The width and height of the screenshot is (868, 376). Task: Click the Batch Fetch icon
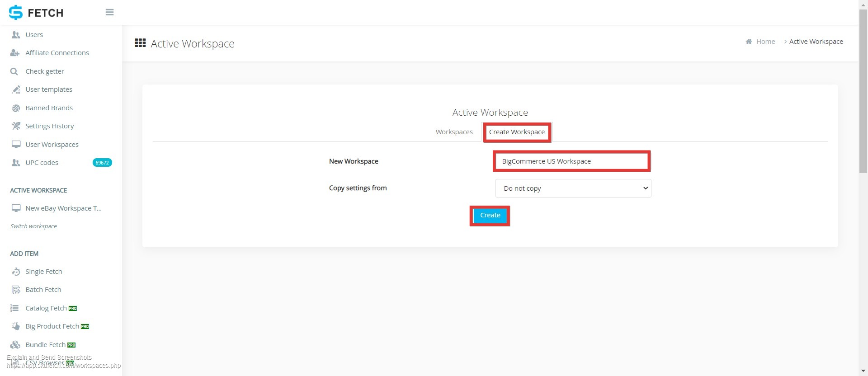(x=16, y=290)
